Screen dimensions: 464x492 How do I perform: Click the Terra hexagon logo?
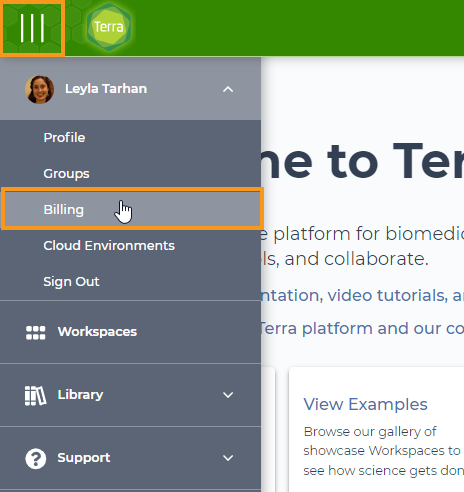109,27
